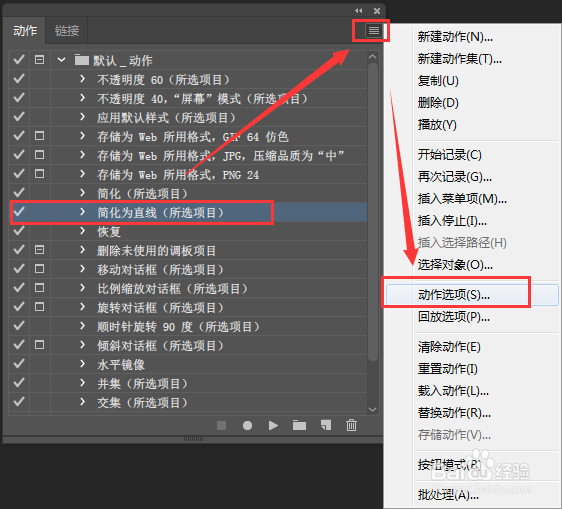Choose 新建动作(N)... from menu
Image resolution: width=562 pixels, height=509 pixels.
tap(455, 37)
